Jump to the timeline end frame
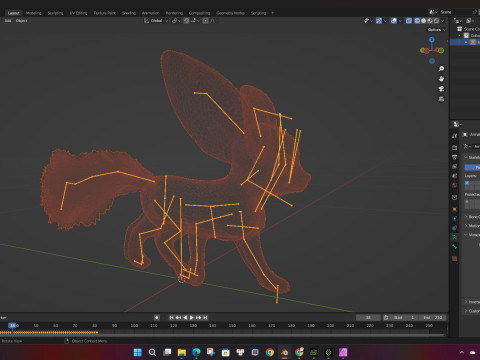 205,317
